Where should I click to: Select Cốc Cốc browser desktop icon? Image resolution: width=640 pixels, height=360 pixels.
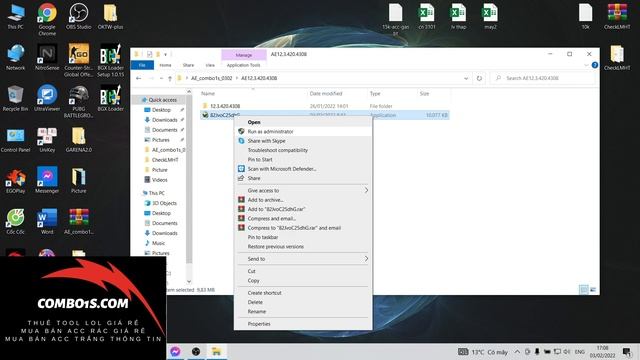coord(16,222)
